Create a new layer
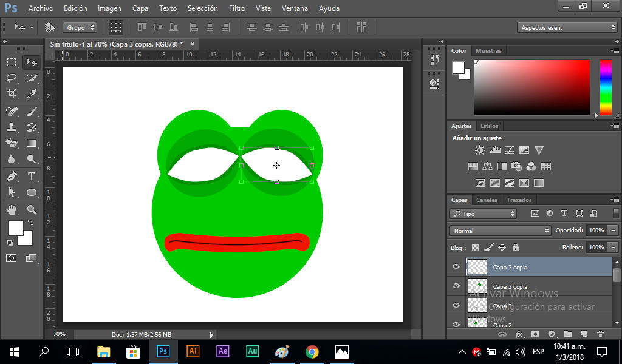Image resolution: width=622 pixels, height=364 pixels. pos(584,334)
